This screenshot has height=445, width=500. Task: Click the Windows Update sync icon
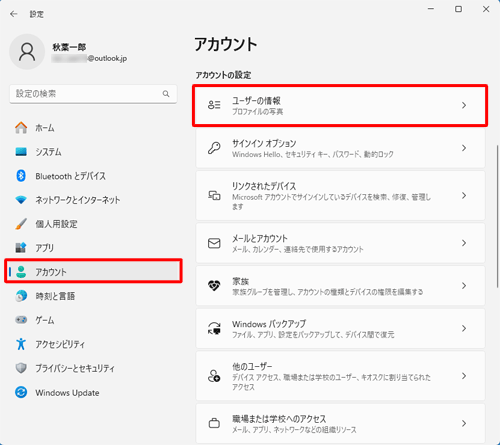tap(21, 392)
